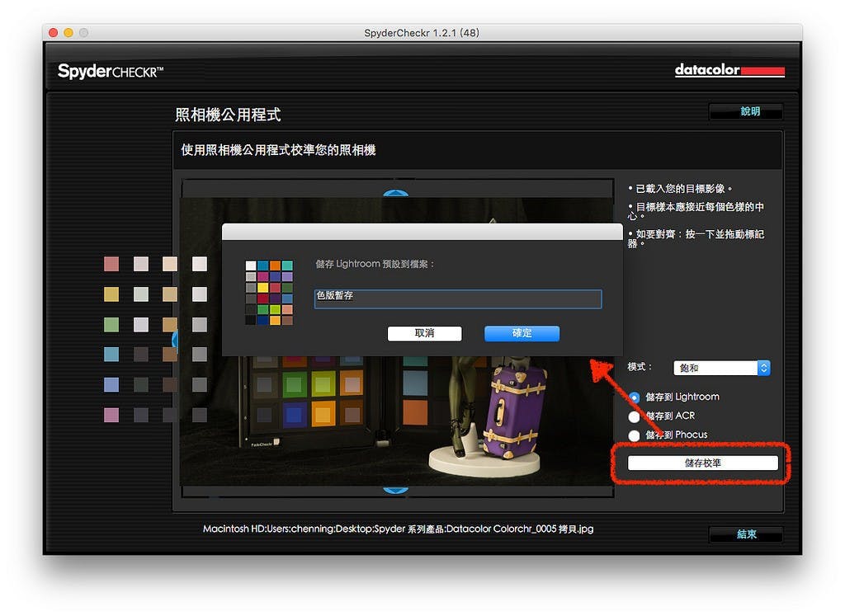The height and width of the screenshot is (616, 845).
Task: Click the datacolor logo
Action: (729, 71)
